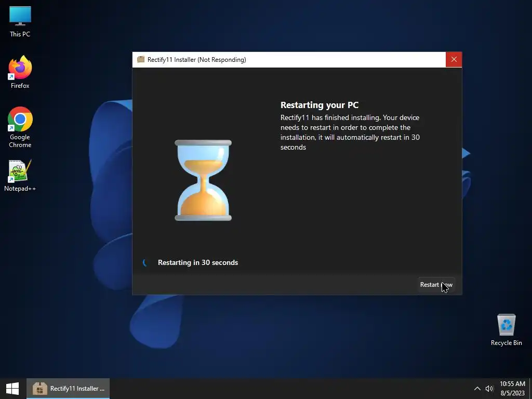Select the Firefox desktop shortcut
Image resolution: width=532 pixels, height=399 pixels.
click(20, 72)
